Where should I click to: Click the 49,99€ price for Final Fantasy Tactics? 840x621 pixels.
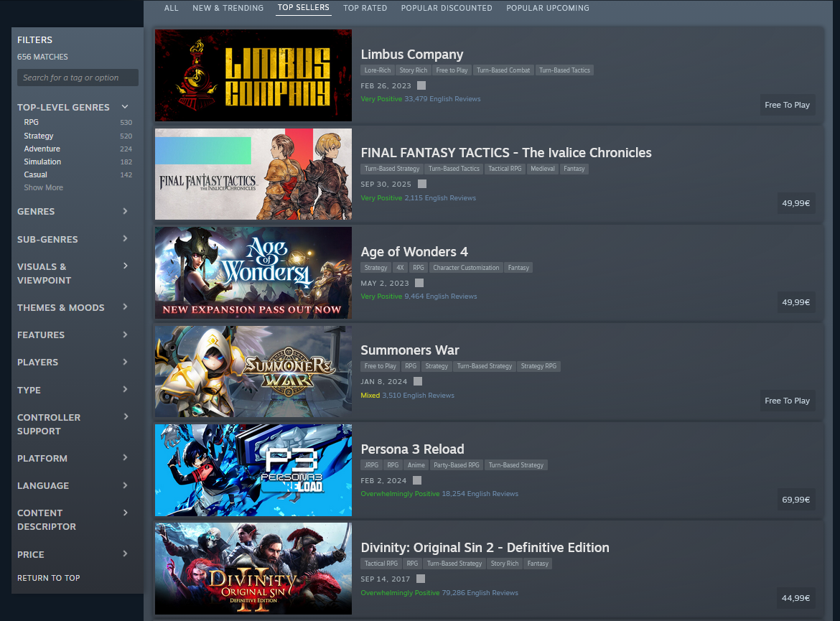pos(795,203)
